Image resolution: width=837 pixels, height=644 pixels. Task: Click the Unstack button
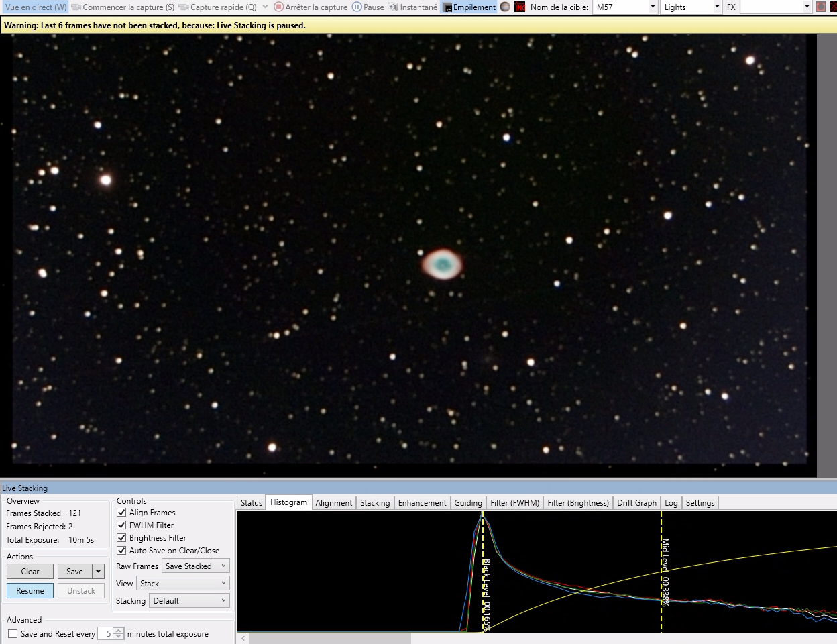point(81,591)
